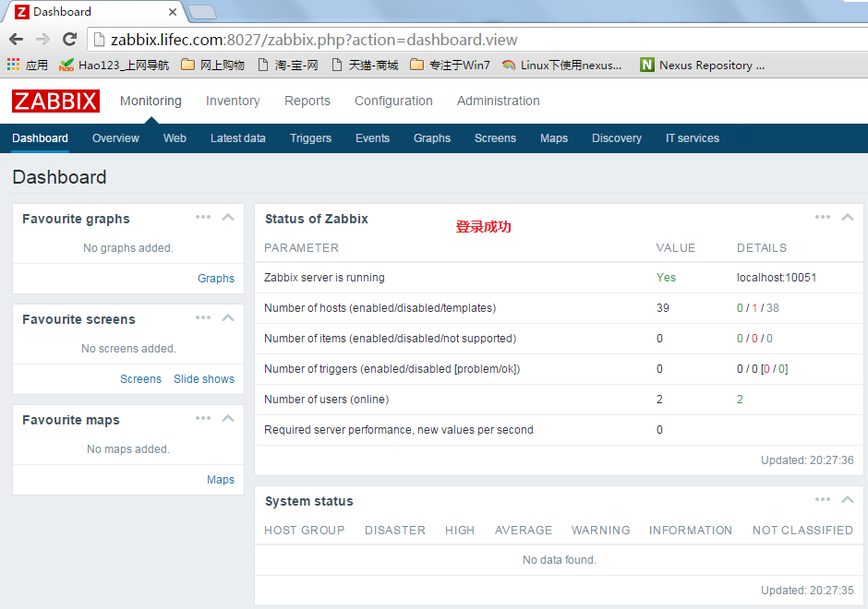Collapse the Favourite graphs widget
This screenshot has height=609, width=868.
(228, 218)
